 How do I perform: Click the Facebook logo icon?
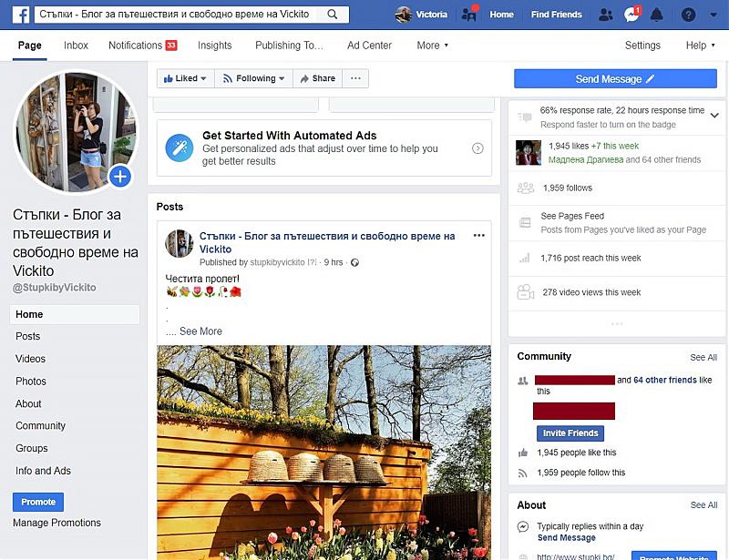(x=19, y=15)
